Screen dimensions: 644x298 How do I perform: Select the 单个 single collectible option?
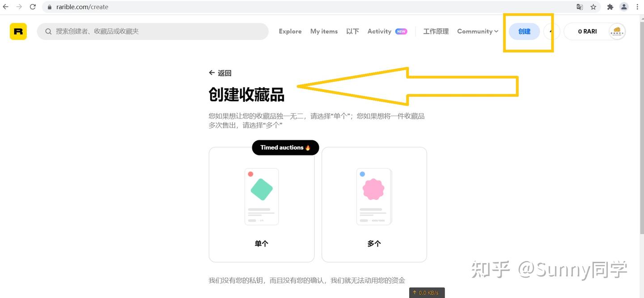(261, 204)
